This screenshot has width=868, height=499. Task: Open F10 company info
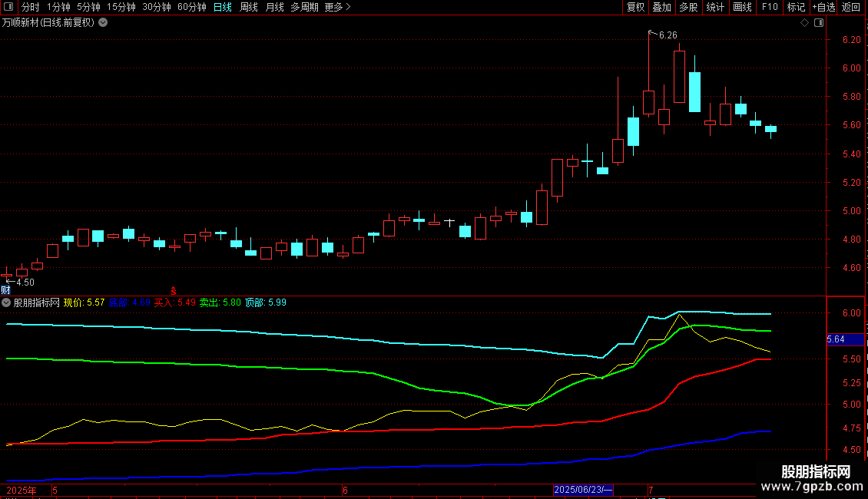[770, 7]
